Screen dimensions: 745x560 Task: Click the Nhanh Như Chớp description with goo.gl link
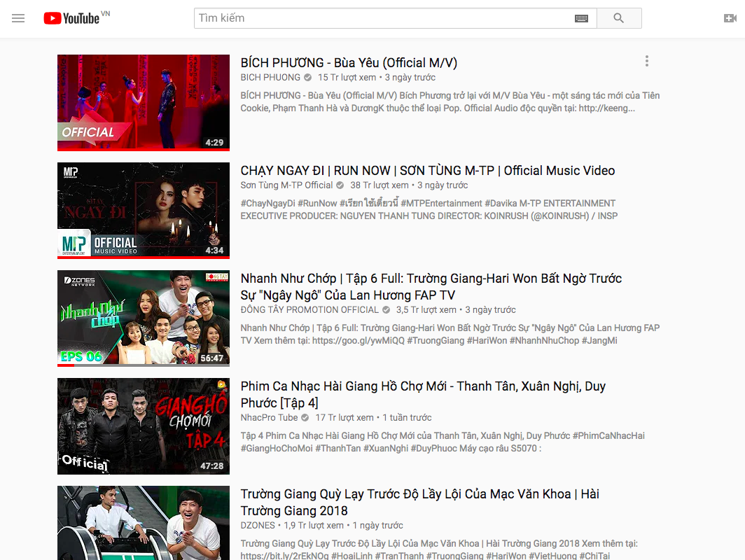pos(450,334)
